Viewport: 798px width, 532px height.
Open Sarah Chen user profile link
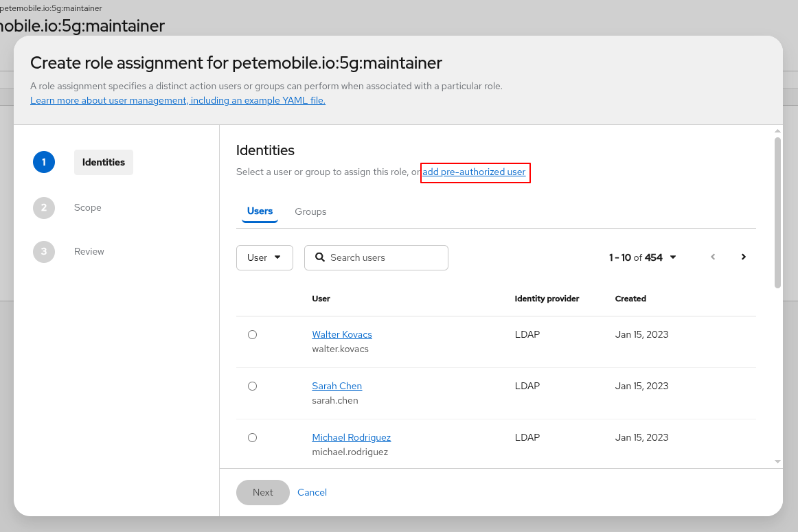(337, 386)
